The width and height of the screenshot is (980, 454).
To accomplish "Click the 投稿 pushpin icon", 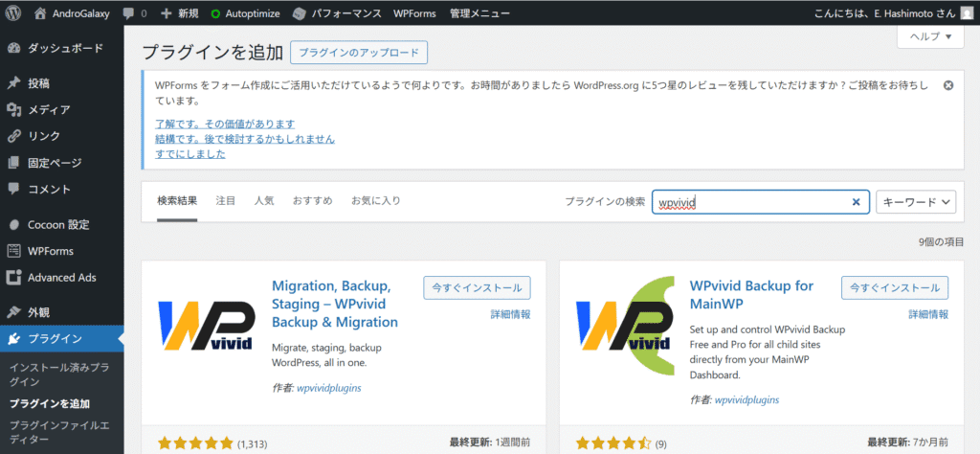I will point(13,83).
